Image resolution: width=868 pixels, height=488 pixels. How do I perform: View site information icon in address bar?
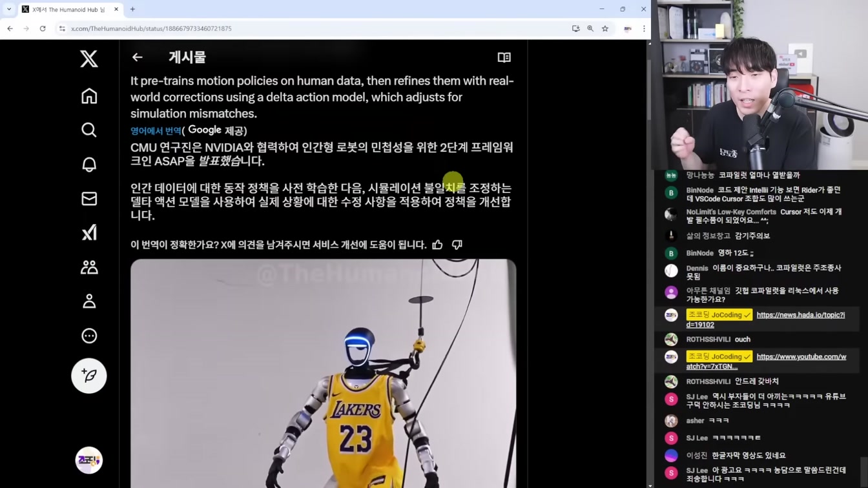pyautogui.click(x=62, y=28)
